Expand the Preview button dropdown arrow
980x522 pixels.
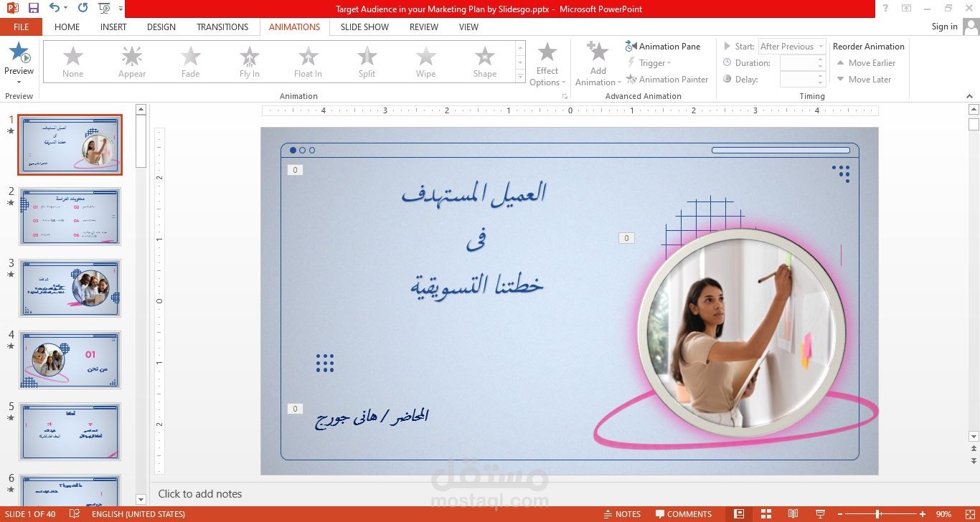pos(19,81)
